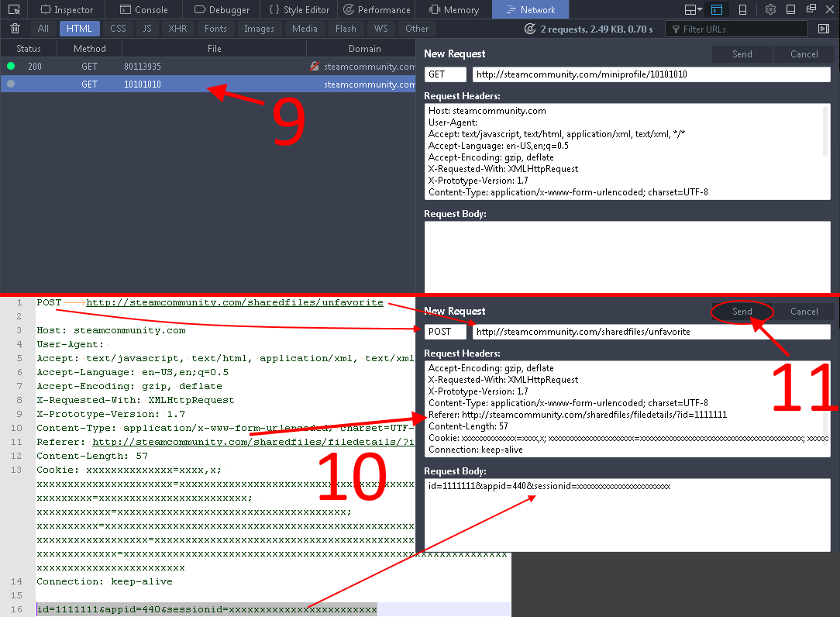
Task: Click Cancel in lower New Request
Action: pyautogui.click(x=804, y=312)
